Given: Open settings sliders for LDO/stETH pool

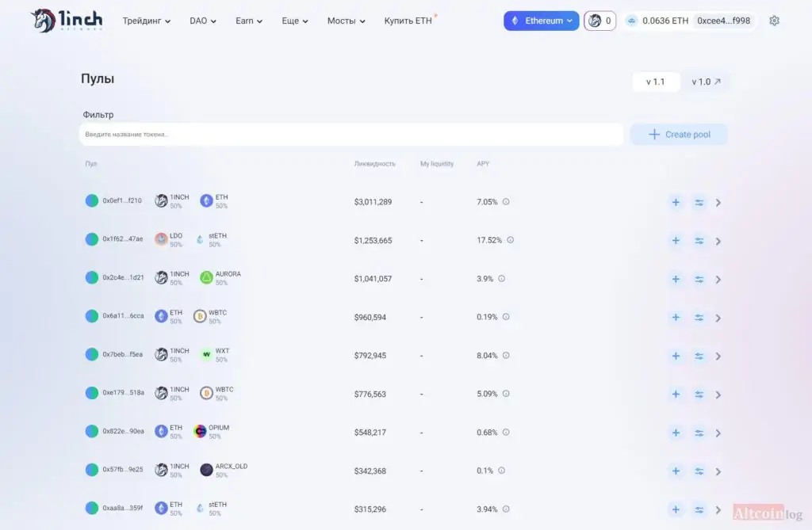Looking at the screenshot, I should tap(699, 241).
